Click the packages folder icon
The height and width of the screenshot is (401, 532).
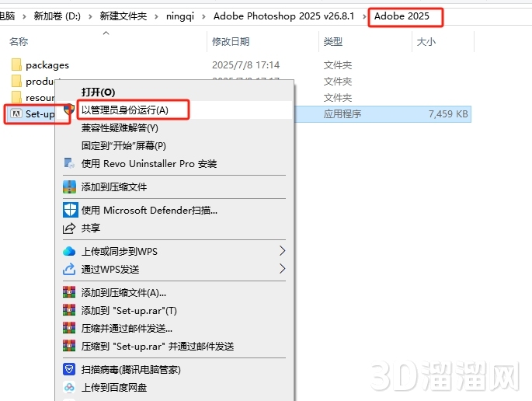[16, 65]
